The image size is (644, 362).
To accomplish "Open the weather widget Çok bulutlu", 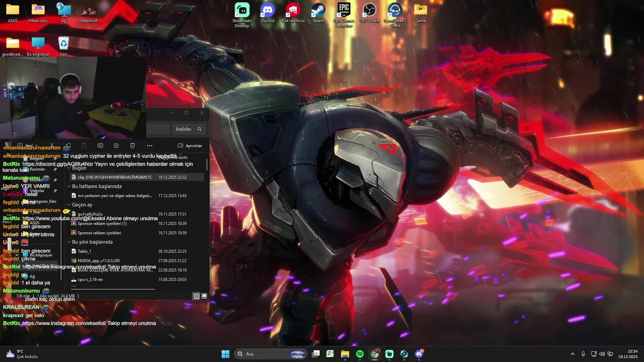I will tap(21, 354).
